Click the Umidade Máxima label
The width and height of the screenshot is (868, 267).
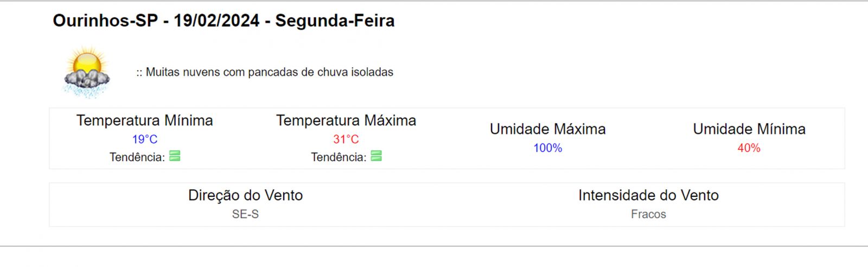tap(548, 129)
